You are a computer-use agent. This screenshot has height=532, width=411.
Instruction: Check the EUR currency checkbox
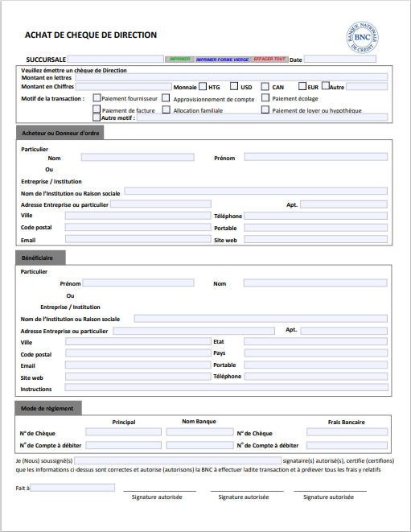(302, 86)
